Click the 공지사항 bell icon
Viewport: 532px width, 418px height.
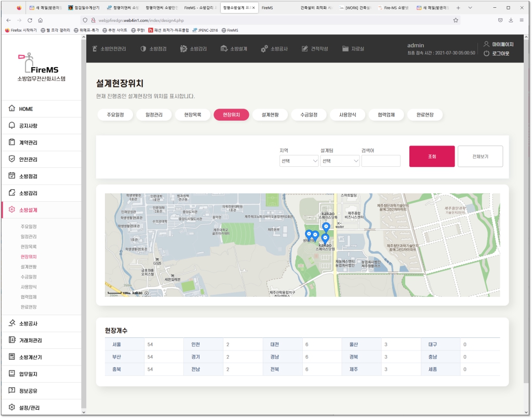pyautogui.click(x=12, y=126)
